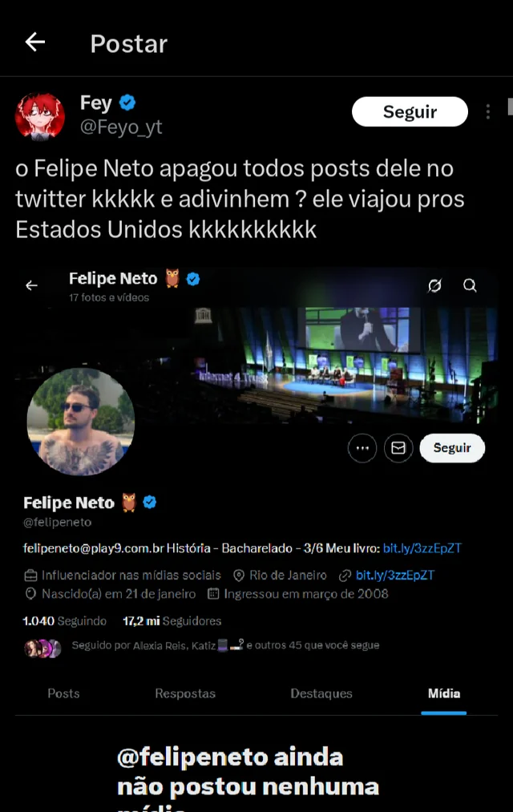Switch to the Posts tab

(x=63, y=693)
